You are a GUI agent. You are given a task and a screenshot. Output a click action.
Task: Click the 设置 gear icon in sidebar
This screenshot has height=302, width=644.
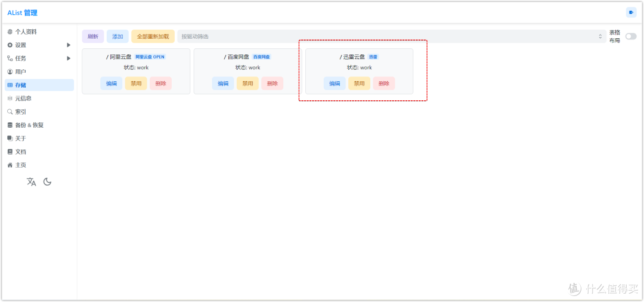pyautogui.click(x=10, y=45)
